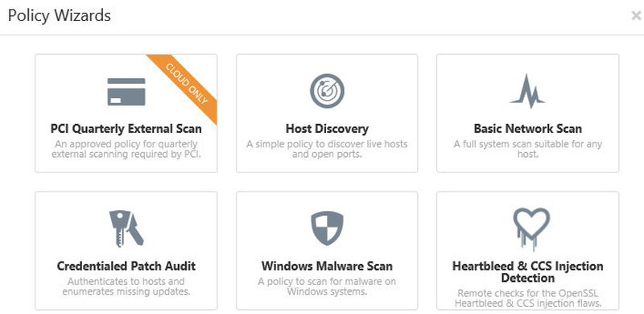This screenshot has width=644, height=314.
Task: Click 'A full system scan' description
Action: (x=528, y=150)
